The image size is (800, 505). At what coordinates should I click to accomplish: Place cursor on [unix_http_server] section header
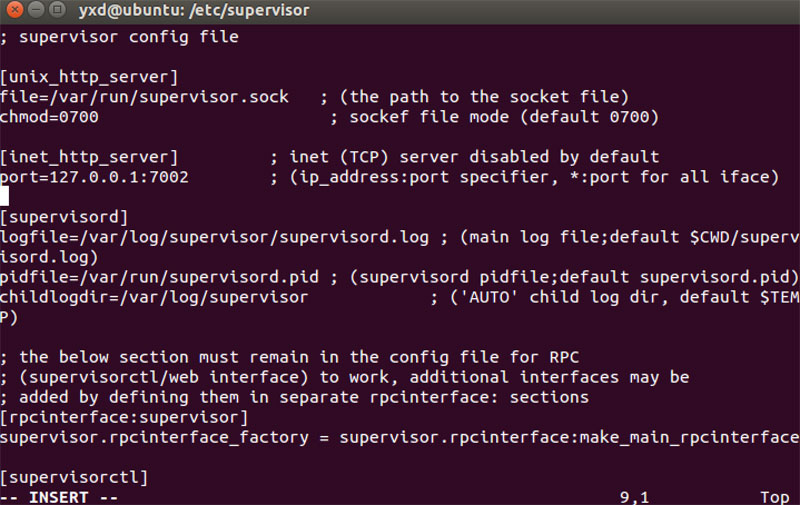click(x=89, y=77)
